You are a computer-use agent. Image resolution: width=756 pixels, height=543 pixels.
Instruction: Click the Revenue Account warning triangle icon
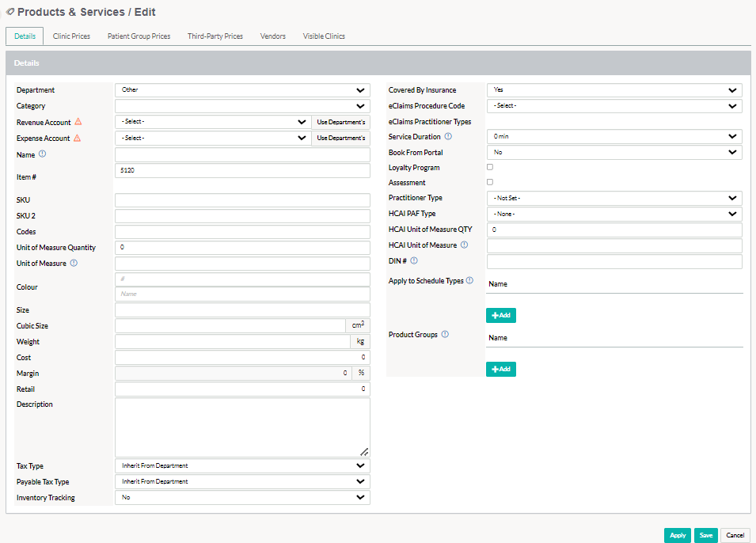click(78, 122)
